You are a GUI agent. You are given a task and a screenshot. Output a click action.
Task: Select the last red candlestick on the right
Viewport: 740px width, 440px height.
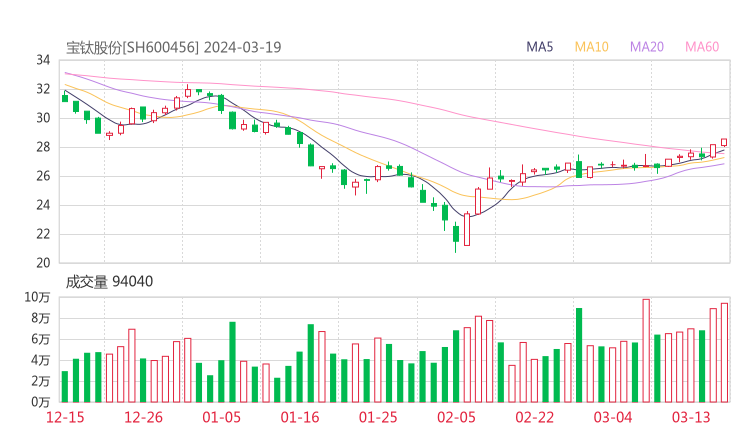coord(724,142)
